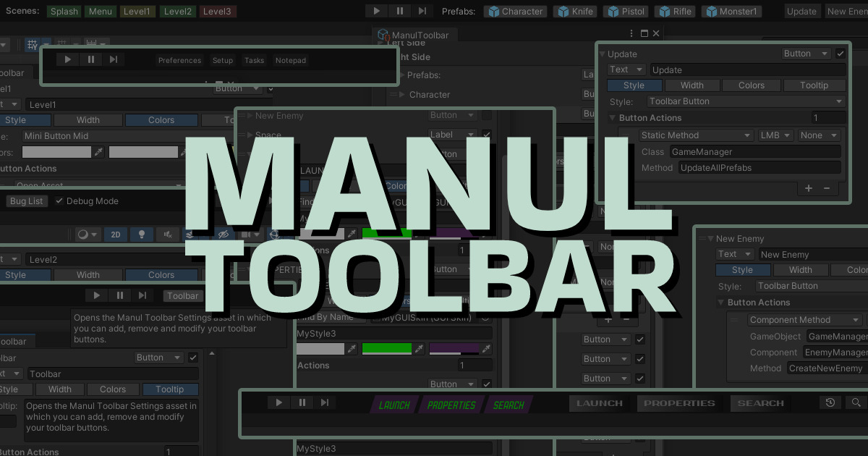
Task: Click the Play icon in the top bar
Action: tap(377, 11)
